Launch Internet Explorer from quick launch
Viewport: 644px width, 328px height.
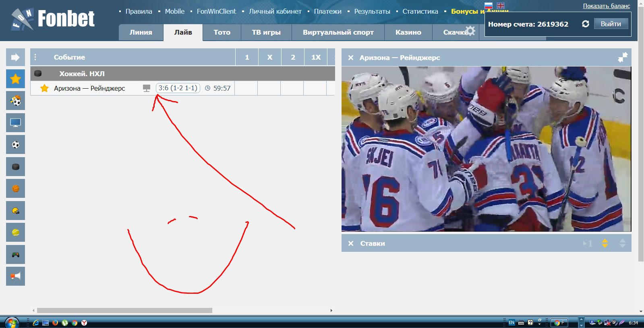(36, 322)
